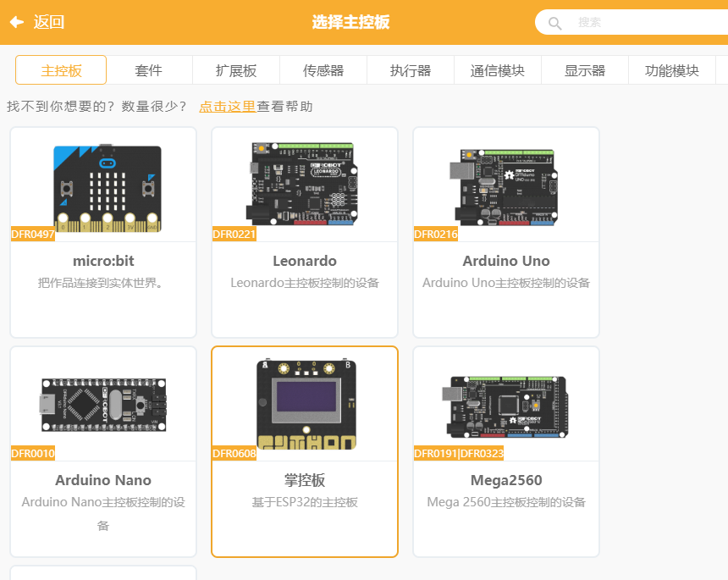Click description Leonardo主控板控制的设备

click(x=305, y=283)
